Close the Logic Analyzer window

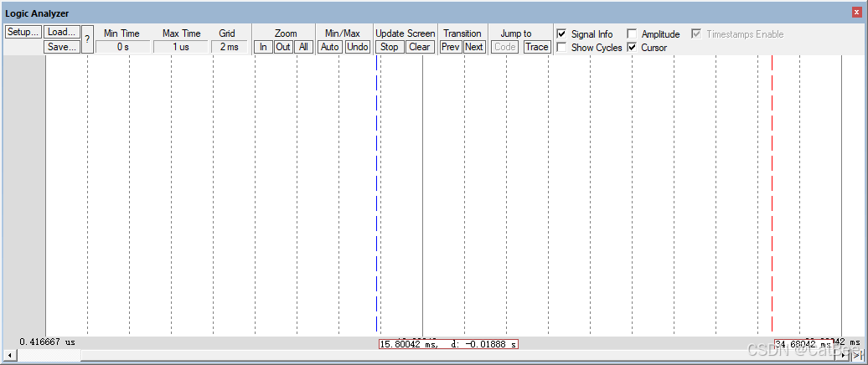(x=857, y=13)
